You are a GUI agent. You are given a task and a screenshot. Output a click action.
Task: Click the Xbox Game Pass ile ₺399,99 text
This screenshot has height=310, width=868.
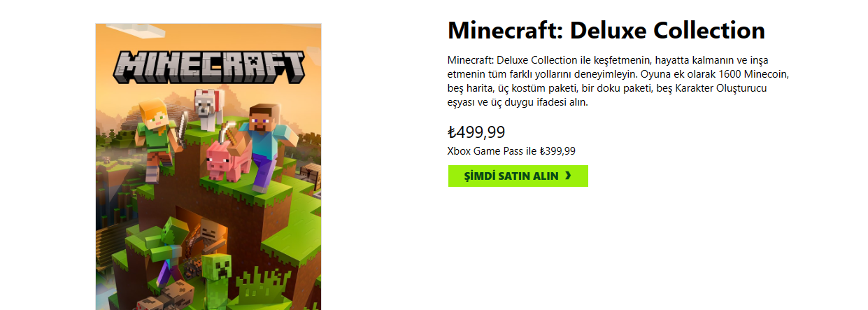point(511,150)
